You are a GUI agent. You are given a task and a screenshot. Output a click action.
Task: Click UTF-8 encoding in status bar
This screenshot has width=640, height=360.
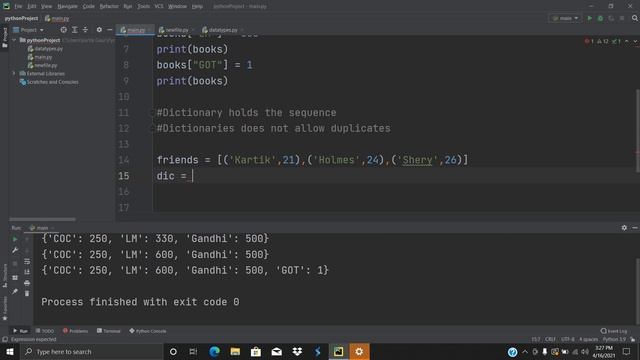click(567, 340)
